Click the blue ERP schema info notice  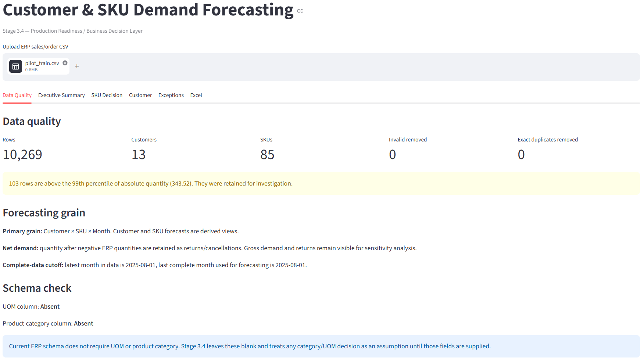[321, 346]
